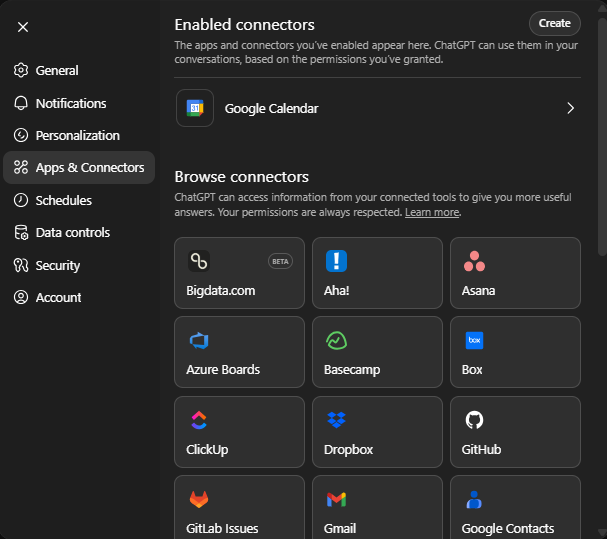Click the Dropbox logo icon
This screenshot has width=607, height=539.
pyautogui.click(x=336, y=420)
